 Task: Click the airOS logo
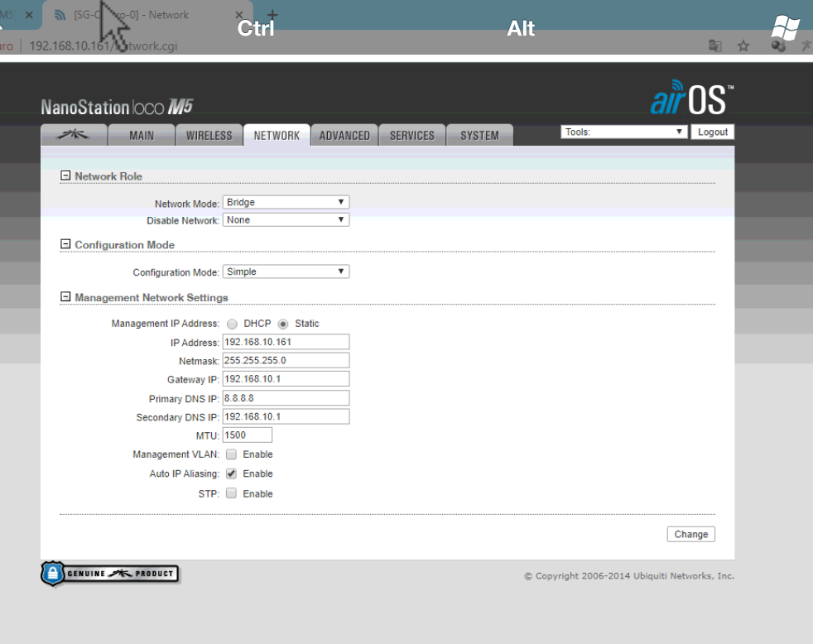click(x=692, y=98)
